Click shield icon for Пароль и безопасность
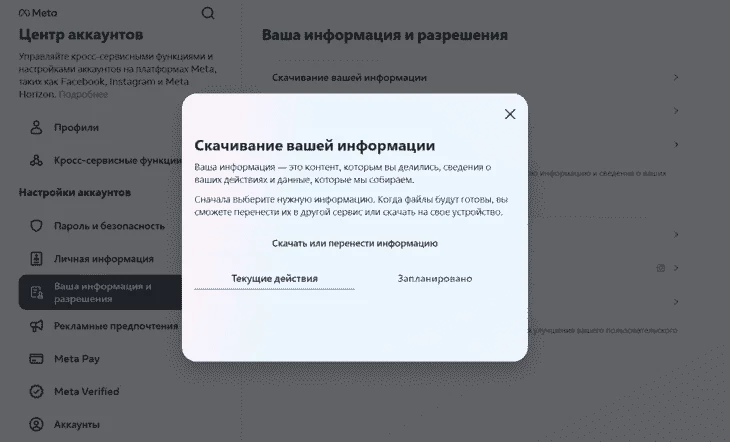This screenshot has width=730, height=442. [36, 226]
